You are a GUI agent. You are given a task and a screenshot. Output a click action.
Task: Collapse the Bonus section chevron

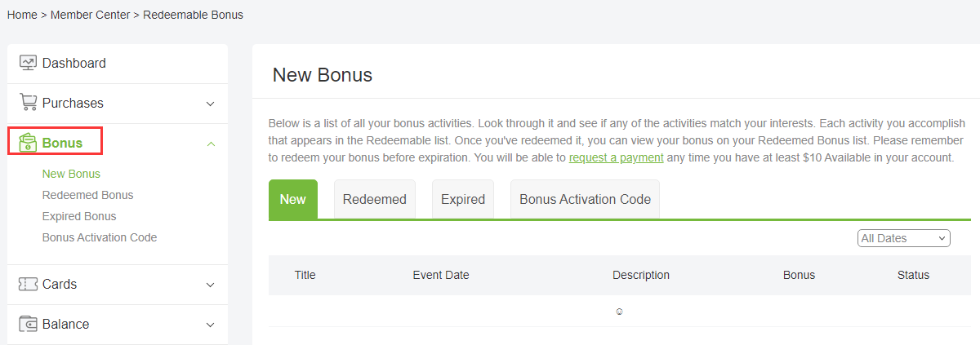[x=210, y=144]
